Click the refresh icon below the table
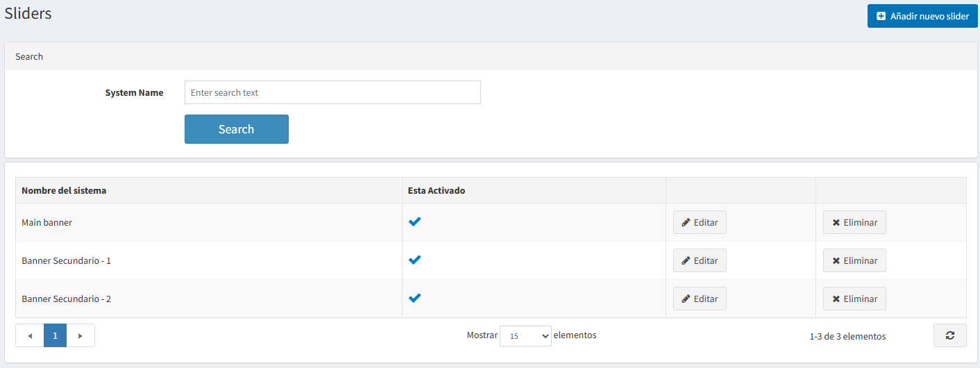980x368 pixels. coord(949,335)
